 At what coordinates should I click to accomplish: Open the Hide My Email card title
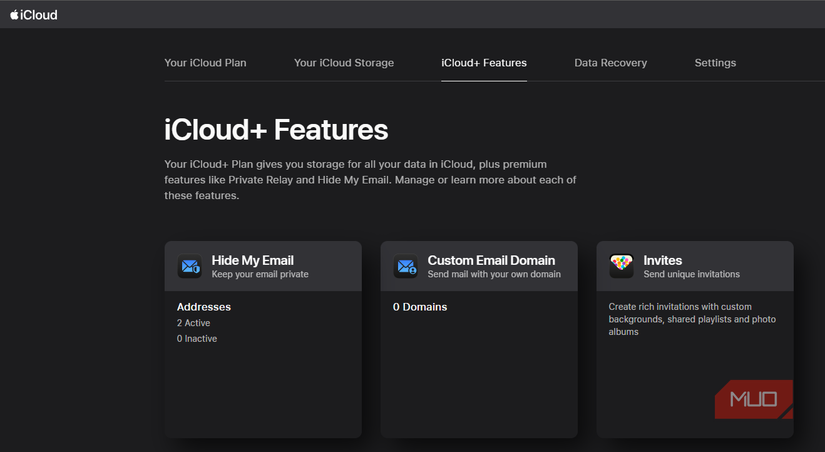click(253, 260)
